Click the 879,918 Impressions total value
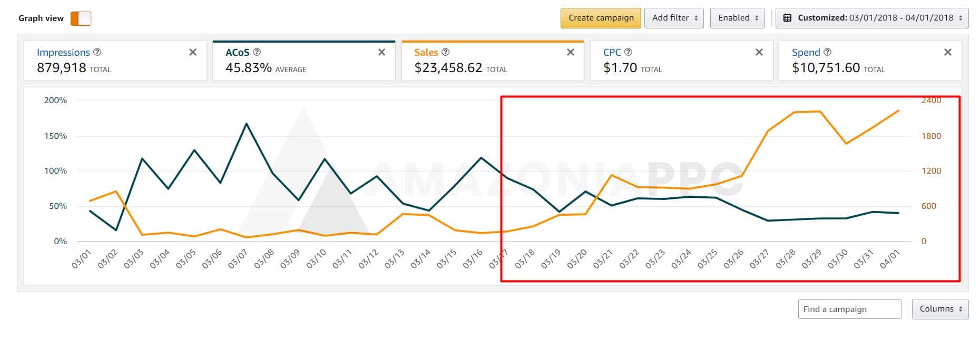 pos(61,68)
